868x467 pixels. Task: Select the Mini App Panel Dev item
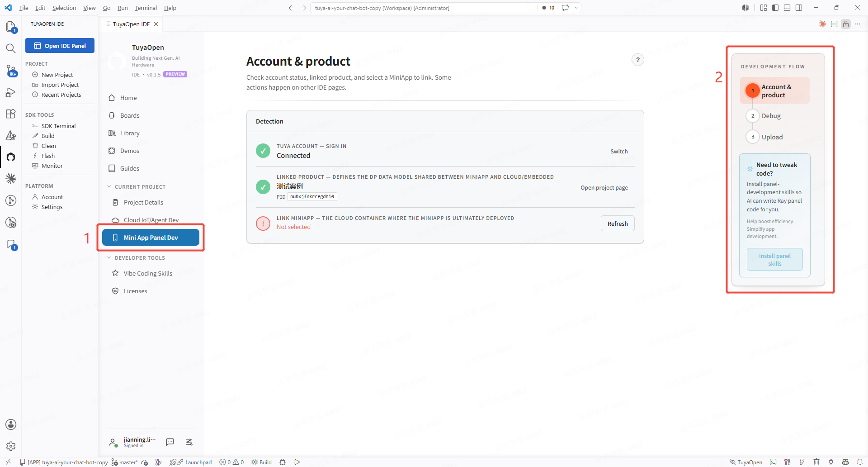click(151, 238)
